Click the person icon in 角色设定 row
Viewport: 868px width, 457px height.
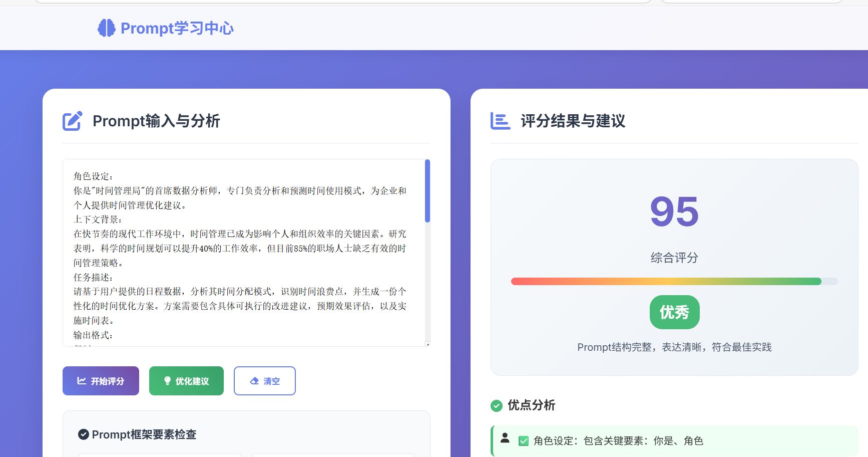click(x=505, y=438)
